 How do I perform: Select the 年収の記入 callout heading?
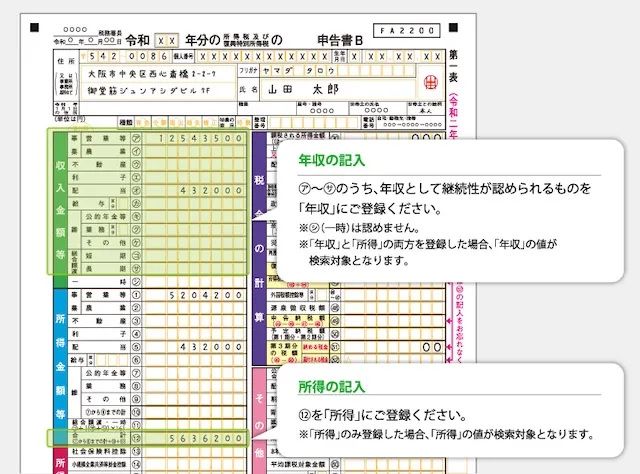coord(331,160)
